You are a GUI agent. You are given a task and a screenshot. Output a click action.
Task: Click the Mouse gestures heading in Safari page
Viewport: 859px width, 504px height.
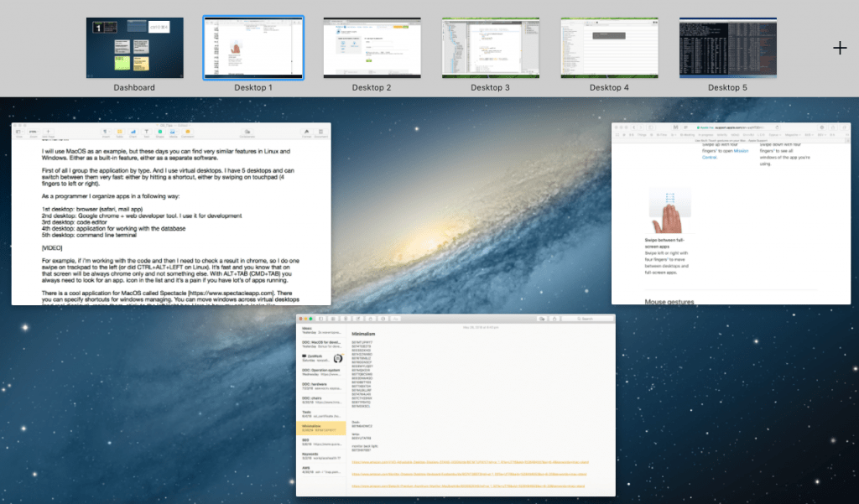(669, 301)
